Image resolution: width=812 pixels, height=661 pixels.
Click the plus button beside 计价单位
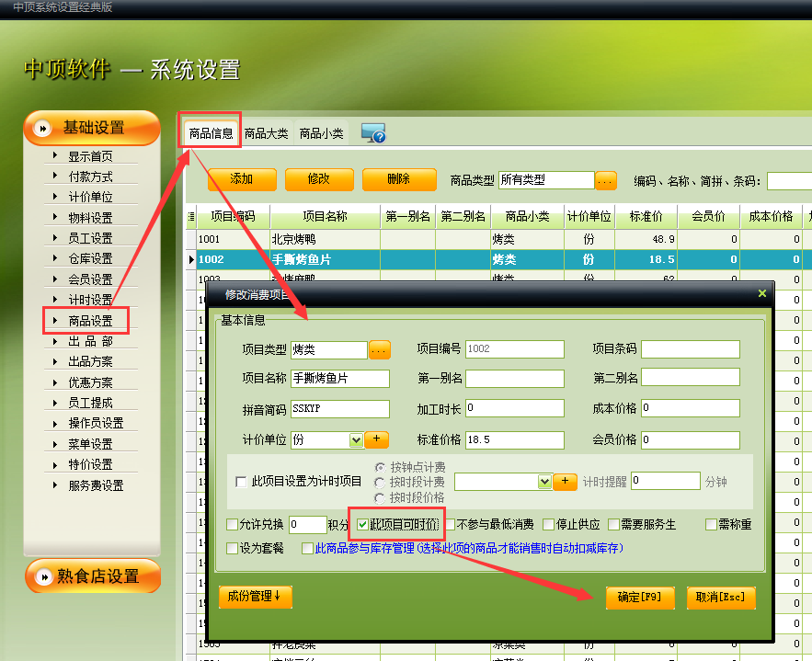coord(376,439)
